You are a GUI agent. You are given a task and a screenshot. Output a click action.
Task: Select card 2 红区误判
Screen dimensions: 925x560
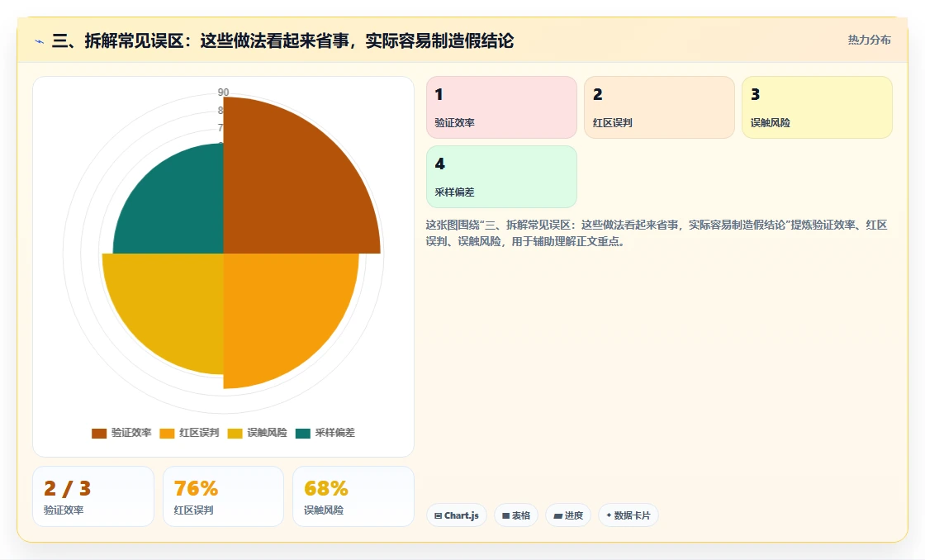click(659, 107)
